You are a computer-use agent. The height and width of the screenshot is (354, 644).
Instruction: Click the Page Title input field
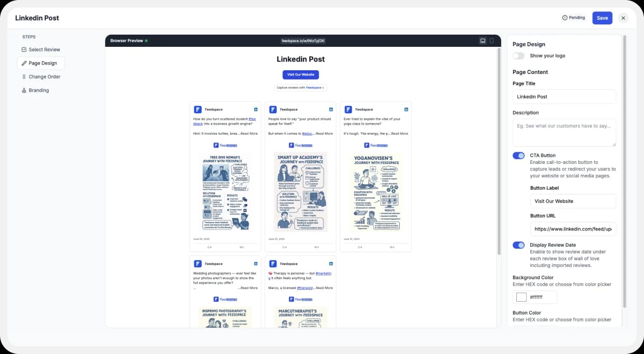coord(564,96)
